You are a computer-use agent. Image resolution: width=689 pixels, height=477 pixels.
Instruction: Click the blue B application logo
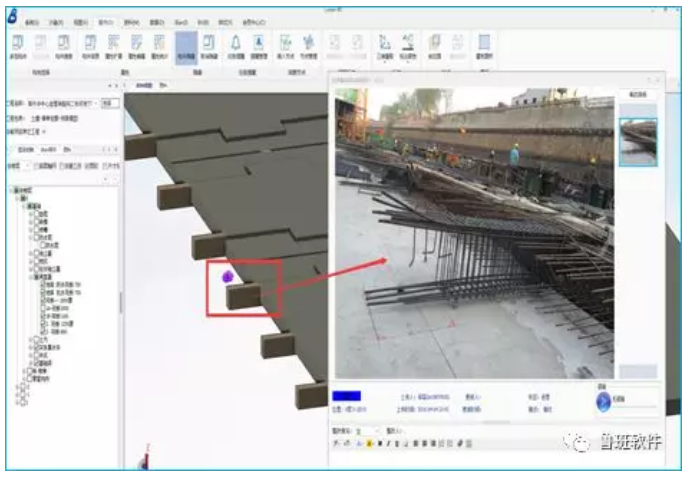(13, 17)
